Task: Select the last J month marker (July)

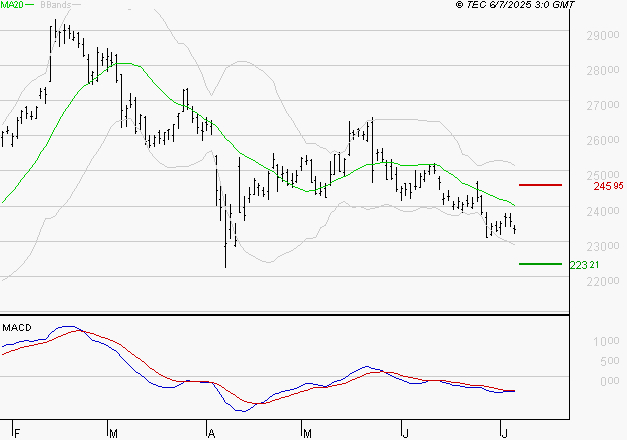Action: (505, 433)
